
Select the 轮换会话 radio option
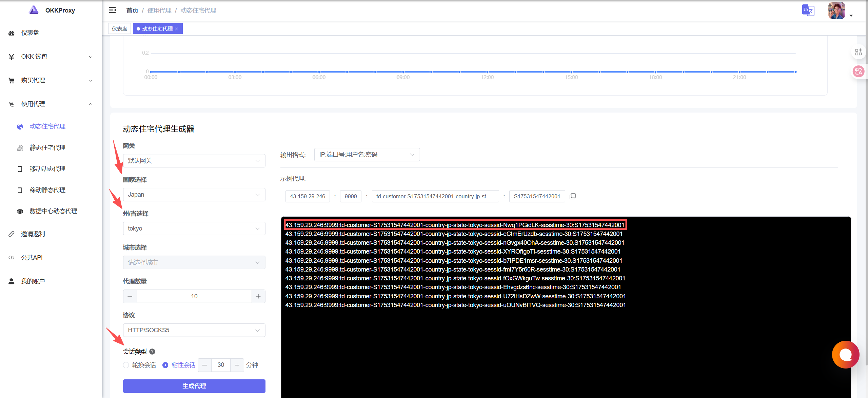[126, 365]
